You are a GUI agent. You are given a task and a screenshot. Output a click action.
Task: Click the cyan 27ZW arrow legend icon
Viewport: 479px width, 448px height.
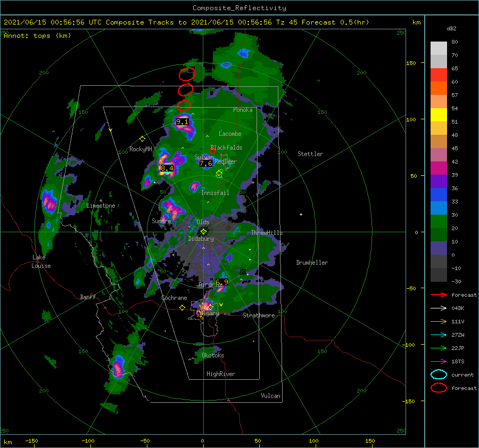click(439, 335)
